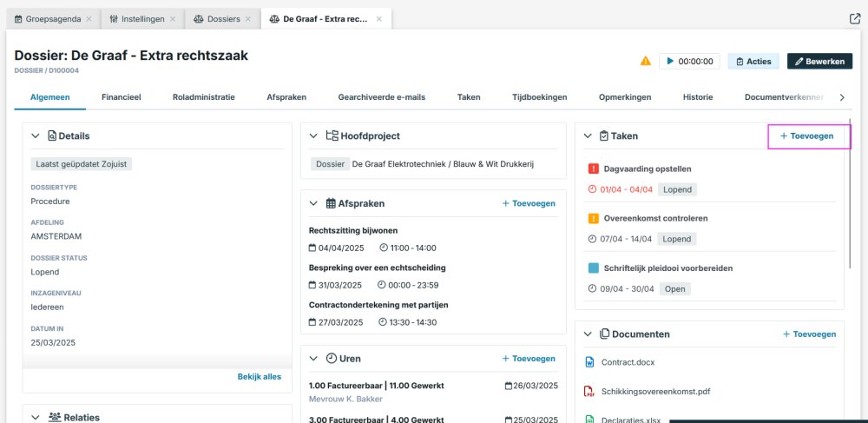Open task Schriftelijk pleidooi voorbereiden
868x423 pixels.
pos(668,268)
